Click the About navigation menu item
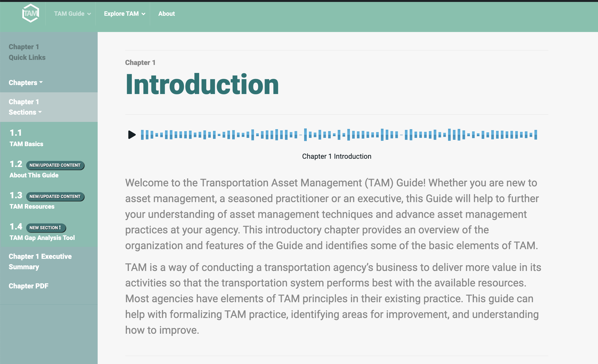Image resolution: width=598 pixels, height=364 pixels. (167, 14)
